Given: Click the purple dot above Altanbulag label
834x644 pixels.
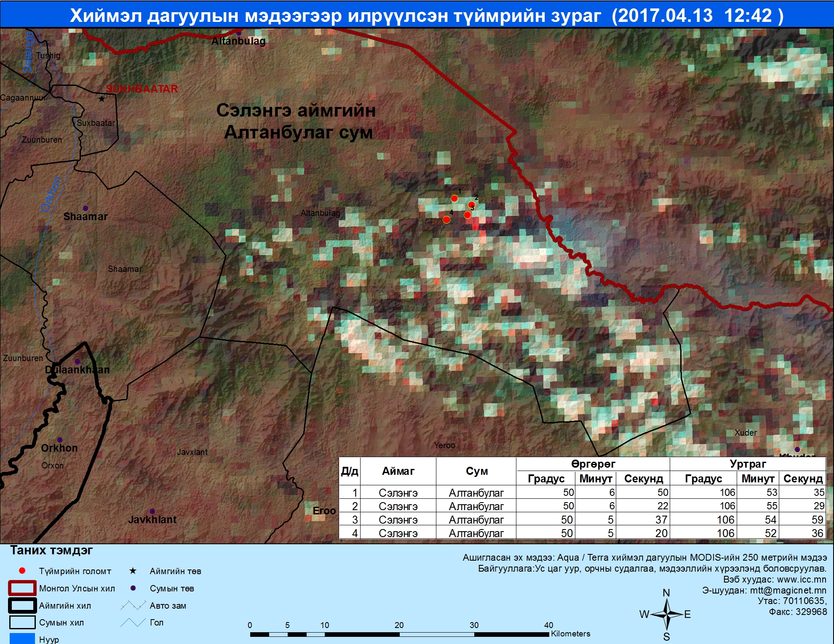Looking at the screenshot, I should (x=239, y=33).
